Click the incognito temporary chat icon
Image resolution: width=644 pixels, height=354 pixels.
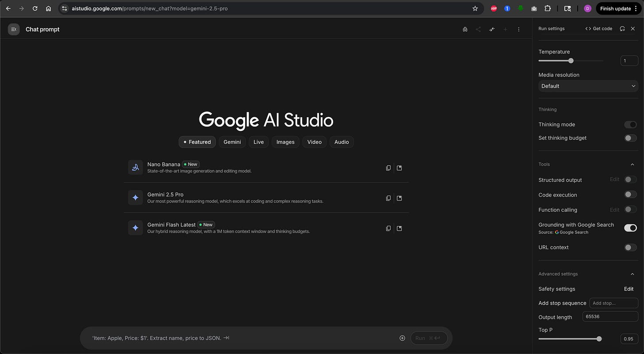[x=465, y=29]
